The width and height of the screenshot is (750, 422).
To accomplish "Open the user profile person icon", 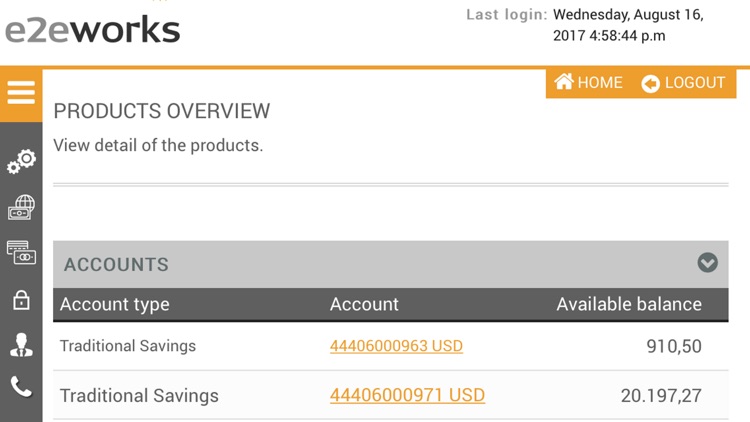I will [21, 344].
